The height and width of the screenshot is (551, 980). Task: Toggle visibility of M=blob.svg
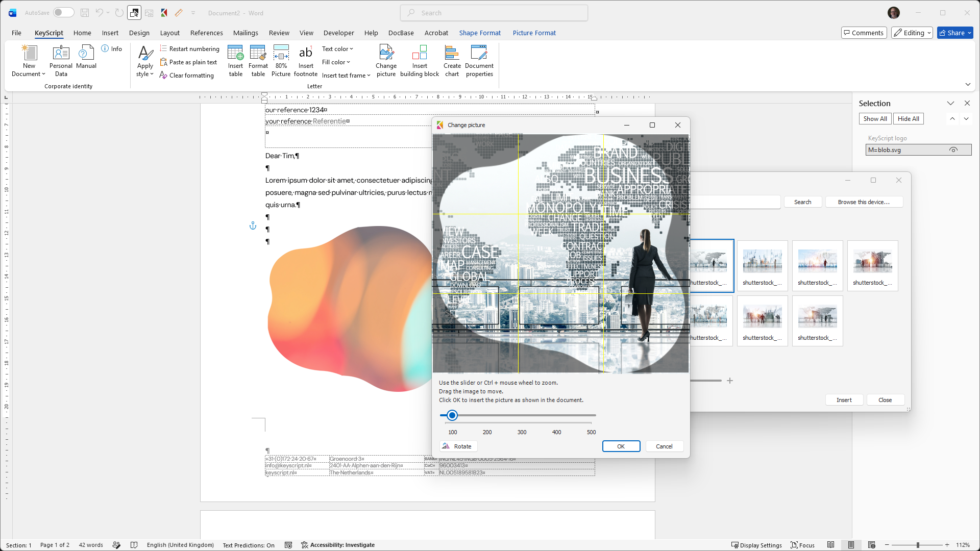[953, 149]
